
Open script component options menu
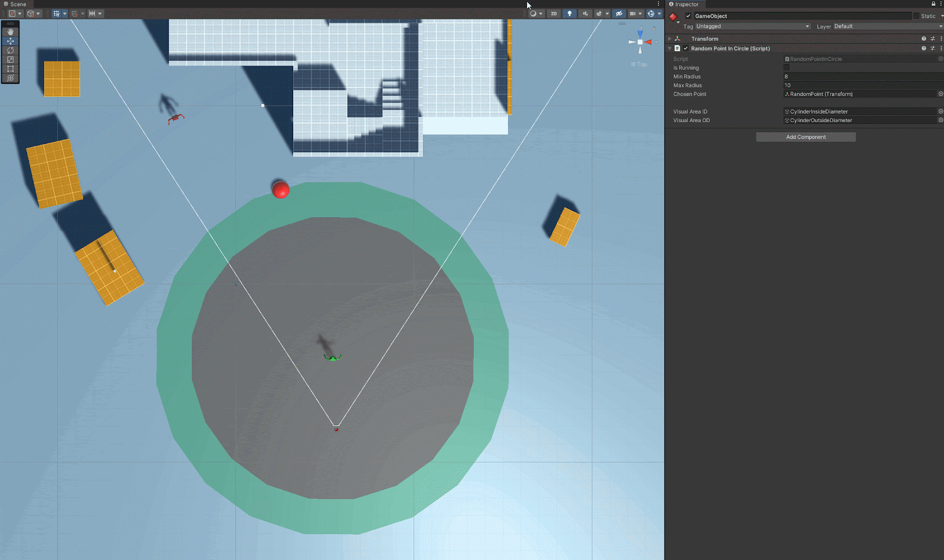[x=940, y=48]
